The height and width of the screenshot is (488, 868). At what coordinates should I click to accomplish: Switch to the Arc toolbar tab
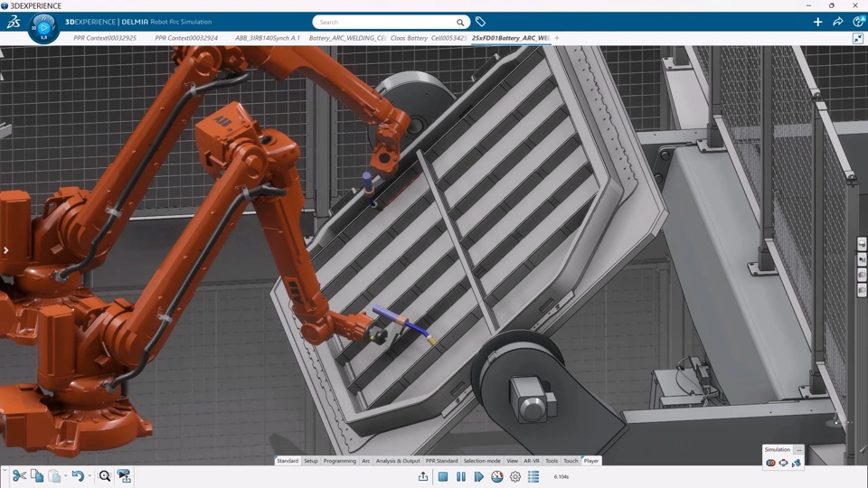[366, 461]
